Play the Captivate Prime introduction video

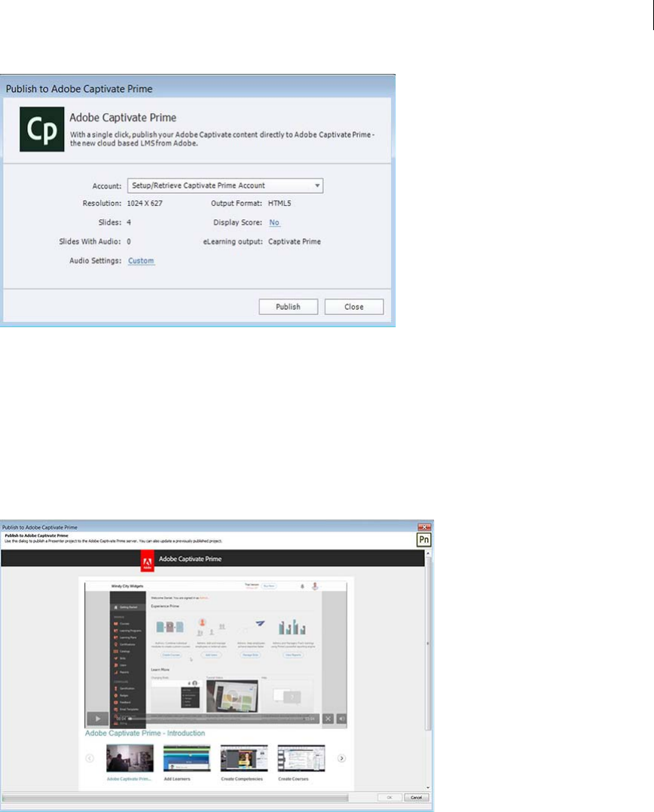[x=97, y=719]
